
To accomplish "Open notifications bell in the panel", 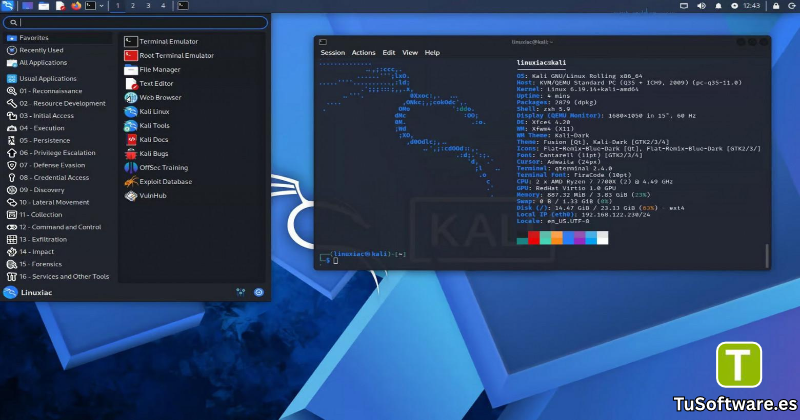I will click(x=718, y=6).
